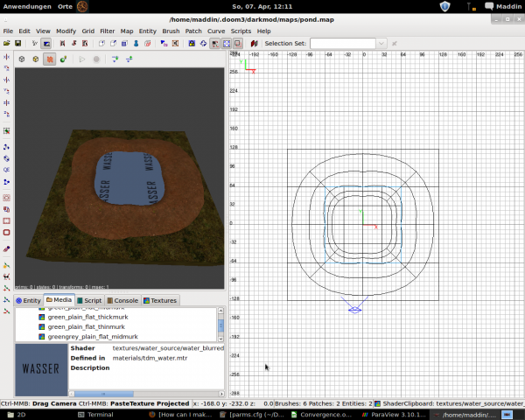
Task: Toggle the entity selection mode button
Action: 46,44
